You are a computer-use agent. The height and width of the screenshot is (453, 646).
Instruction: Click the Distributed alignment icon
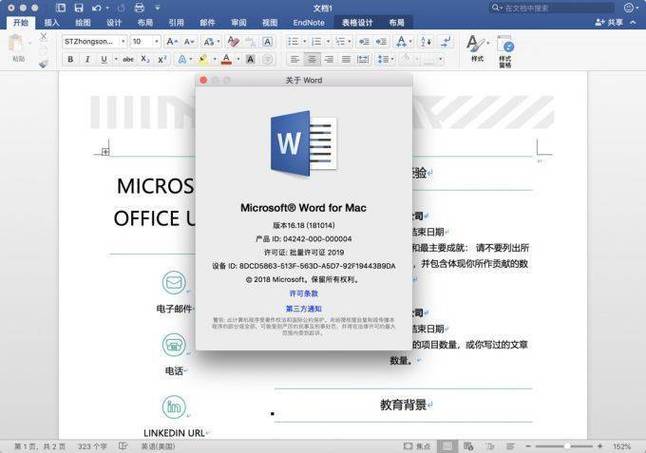(363, 59)
